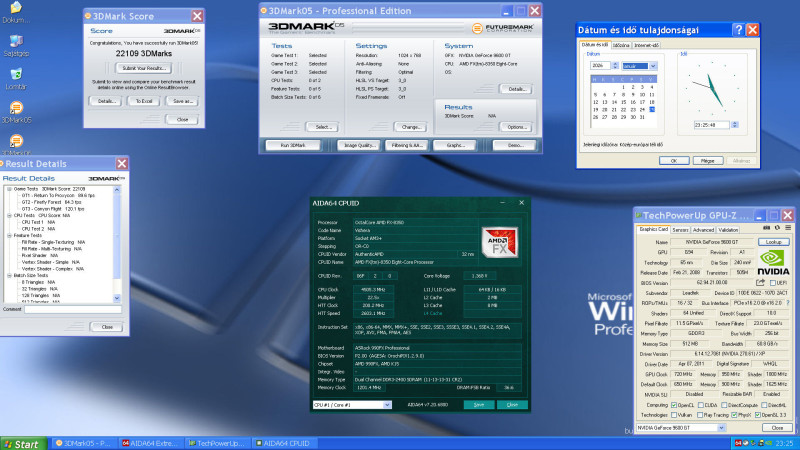Open the GPU selector dropdown in GPU-Z
The height and width of the screenshot is (450, 800).
tap(721, 428)
